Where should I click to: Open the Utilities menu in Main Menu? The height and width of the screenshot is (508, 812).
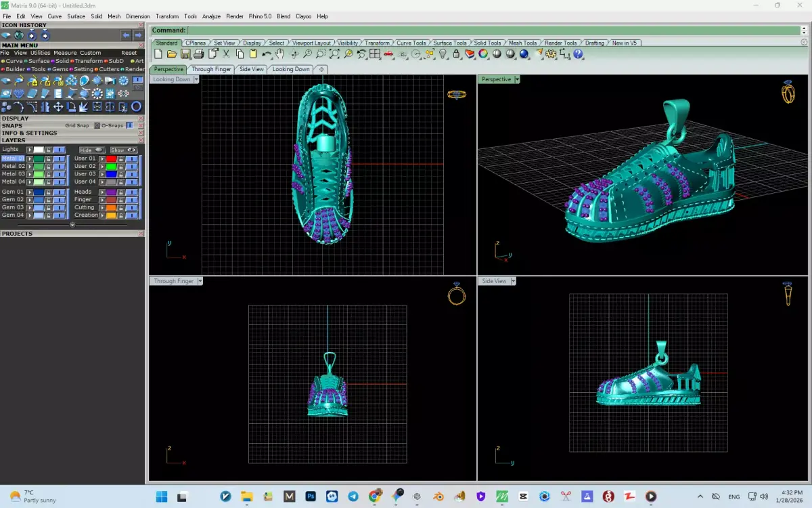click(x=41, y=53)
